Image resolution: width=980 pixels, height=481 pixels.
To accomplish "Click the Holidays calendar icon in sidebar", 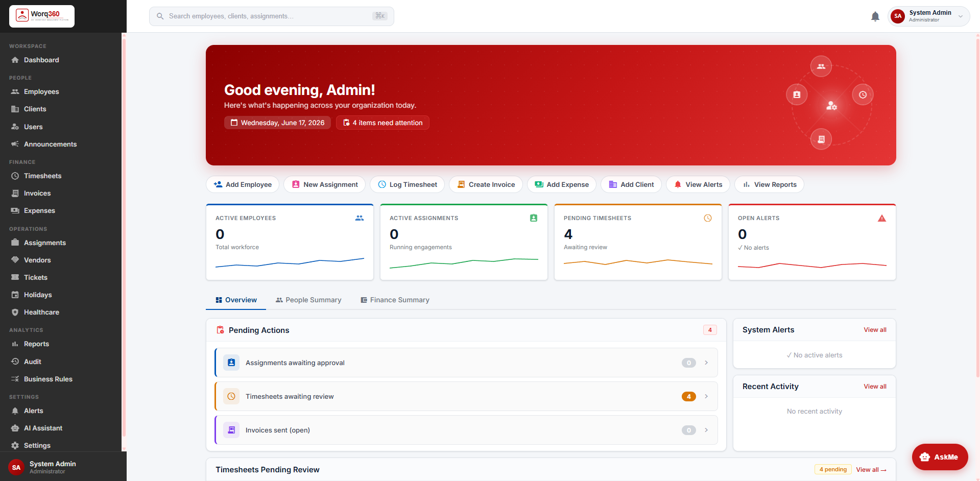I will pos(15,295).
